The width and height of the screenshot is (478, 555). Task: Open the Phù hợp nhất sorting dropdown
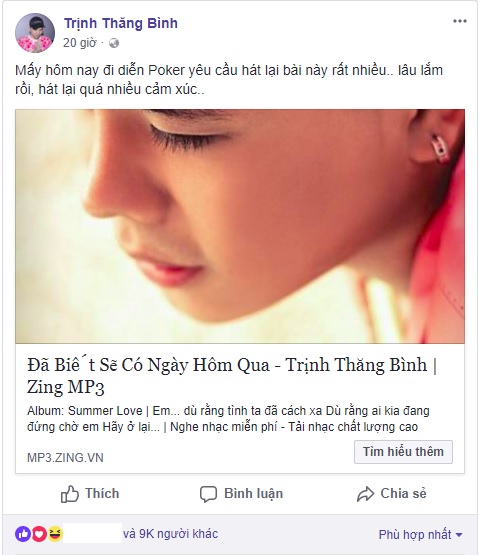click(x=420, y=534)
